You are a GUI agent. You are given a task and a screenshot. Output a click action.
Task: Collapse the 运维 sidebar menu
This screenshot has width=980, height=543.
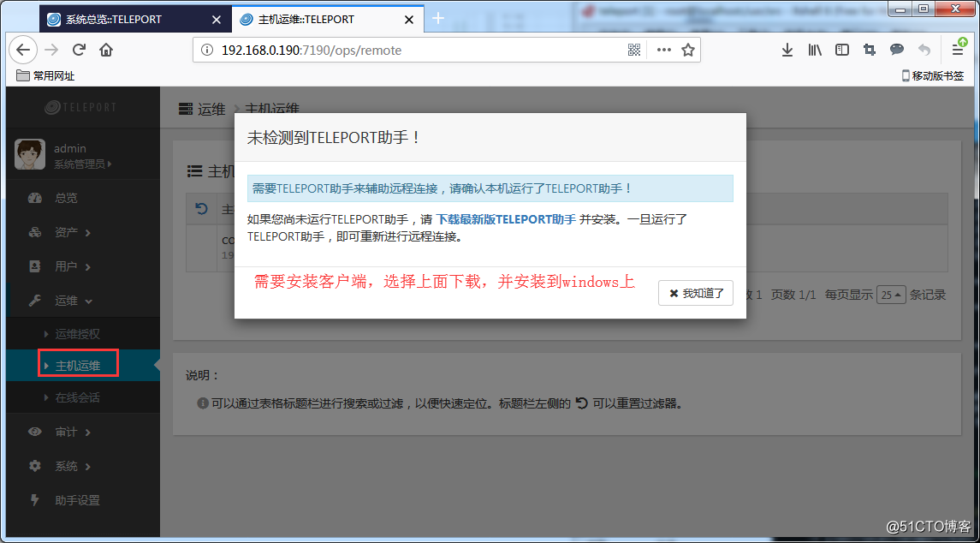(82, 301)
